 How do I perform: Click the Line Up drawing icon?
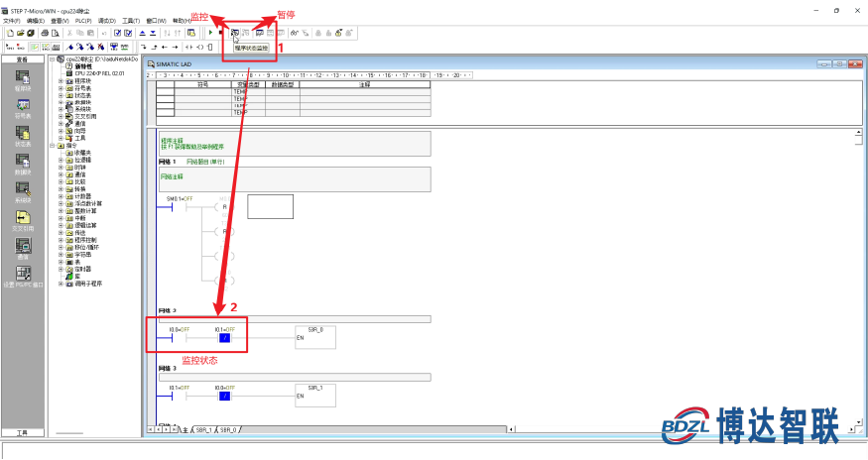154,47
